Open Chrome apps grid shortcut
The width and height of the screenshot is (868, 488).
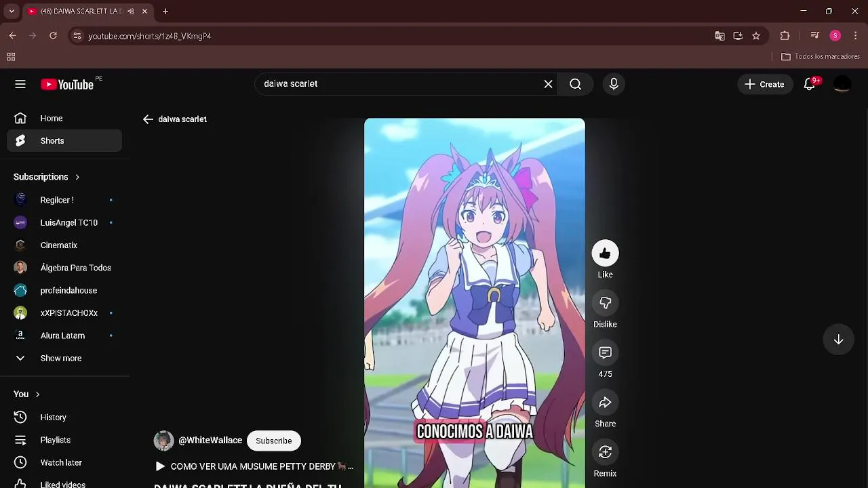(x=11, y=57)
